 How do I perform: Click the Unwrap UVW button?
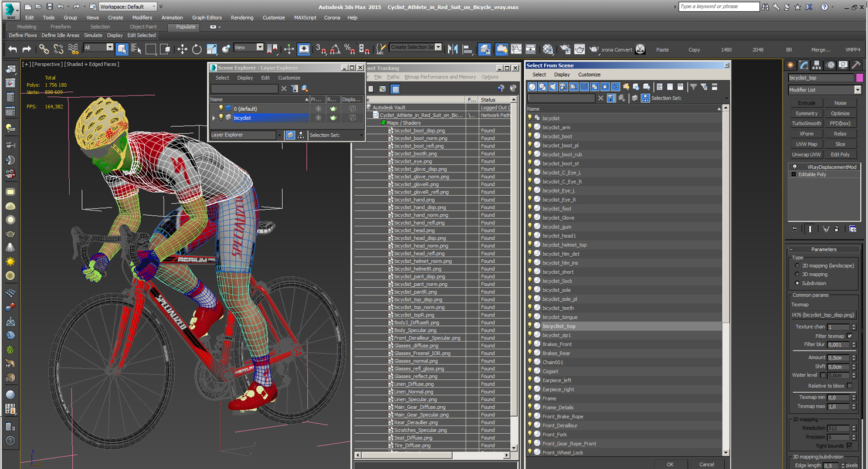tap(806, 154)
